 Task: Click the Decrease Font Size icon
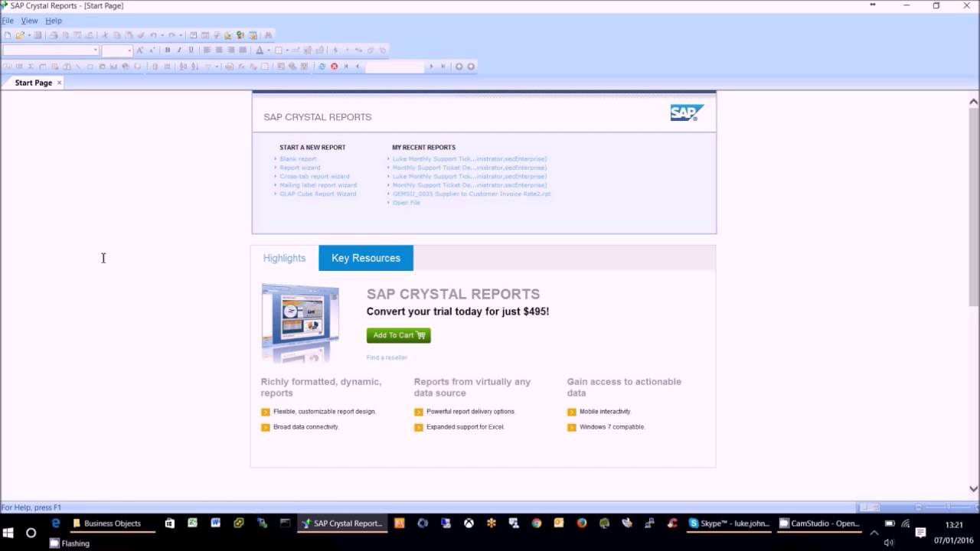[151, 50]
